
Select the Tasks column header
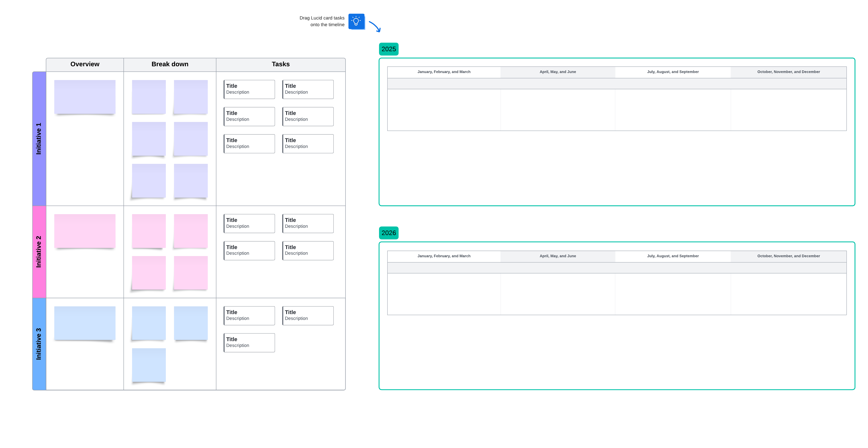point(280,64)
